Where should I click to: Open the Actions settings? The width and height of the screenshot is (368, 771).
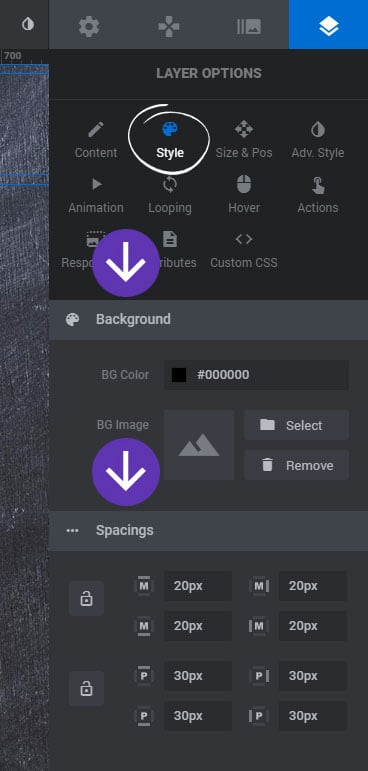click(x=318, y=196)
